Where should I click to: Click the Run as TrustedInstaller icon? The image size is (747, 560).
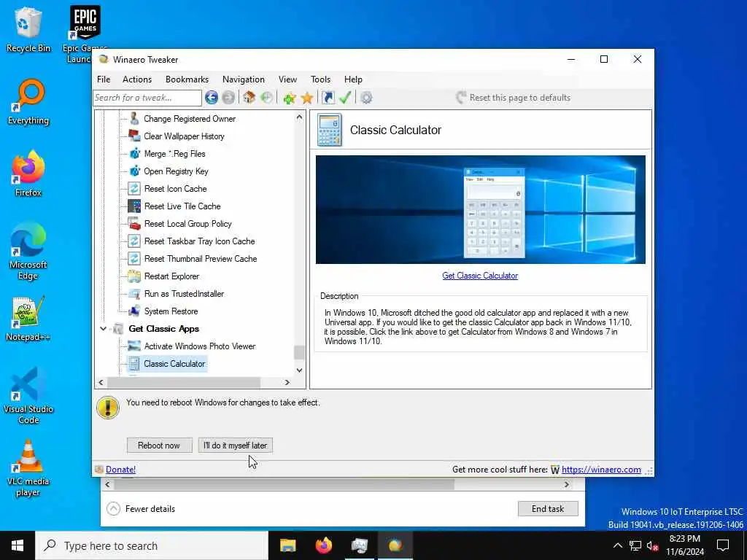click(x=134, y=294)
